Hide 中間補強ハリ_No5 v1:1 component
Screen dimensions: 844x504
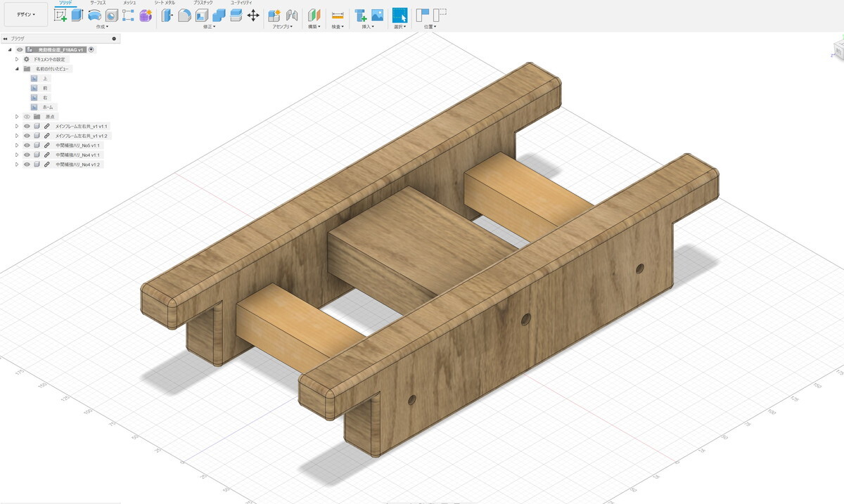[27, 146]
